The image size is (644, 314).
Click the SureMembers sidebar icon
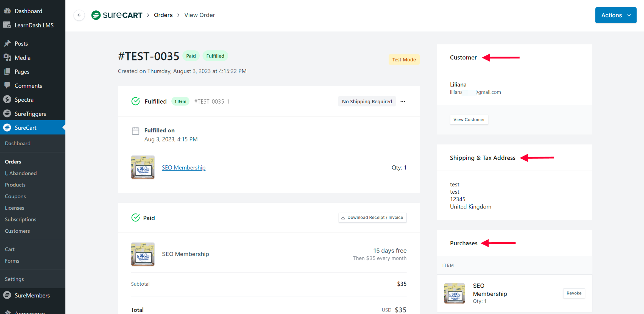tap(7, 295)
